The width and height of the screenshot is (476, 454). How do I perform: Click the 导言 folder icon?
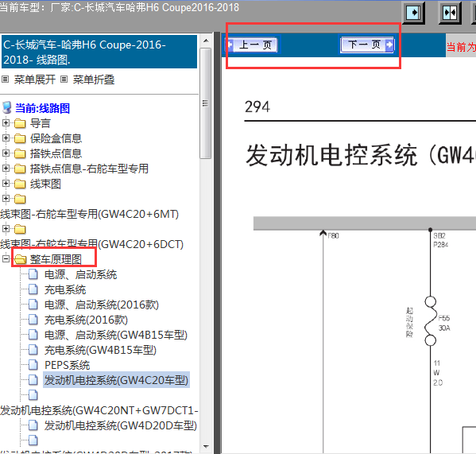click(x=20, y=123)
